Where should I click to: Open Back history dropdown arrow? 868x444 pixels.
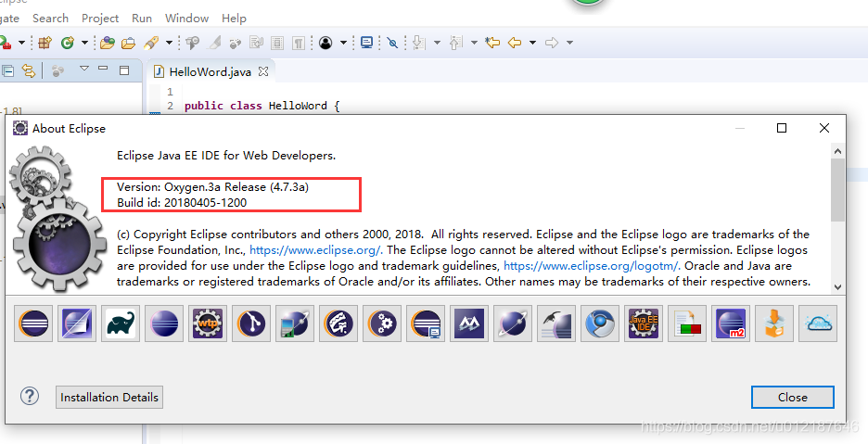coord(532,43)
